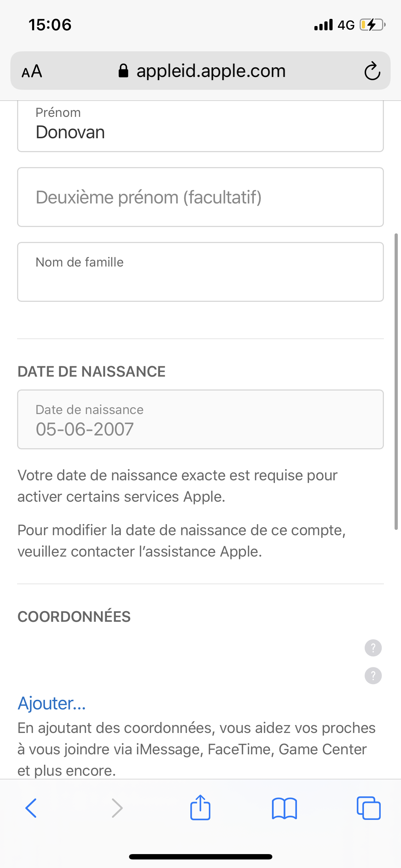Tap the 15:06 clock in status bar

(50, 25)
